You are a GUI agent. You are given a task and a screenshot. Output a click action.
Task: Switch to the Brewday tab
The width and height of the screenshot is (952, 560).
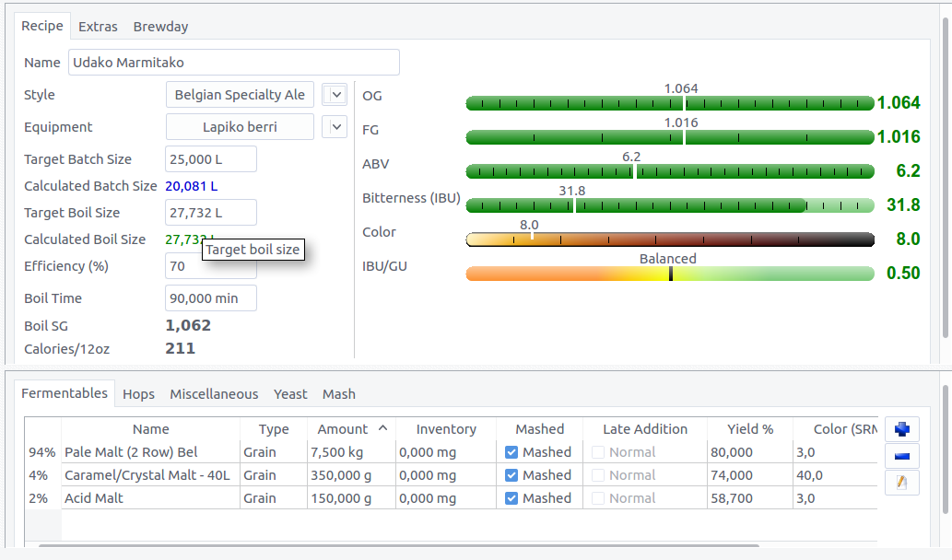[x=160, y=27]
